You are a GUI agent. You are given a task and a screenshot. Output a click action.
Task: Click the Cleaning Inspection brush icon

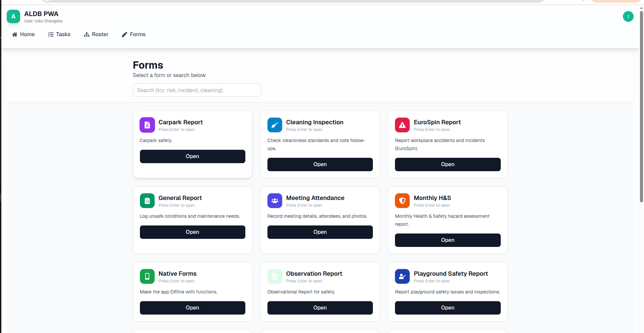coord(274,125)
